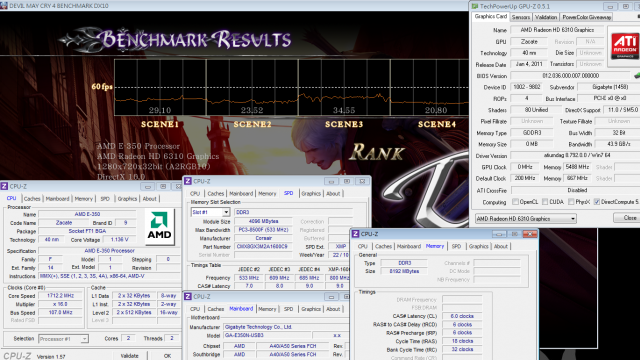This screenshot has height=360, width=640.
Task: Open the Caches tab in the CPU-Z CPU window
Action: pyautogui.click(x=32, y=199)
